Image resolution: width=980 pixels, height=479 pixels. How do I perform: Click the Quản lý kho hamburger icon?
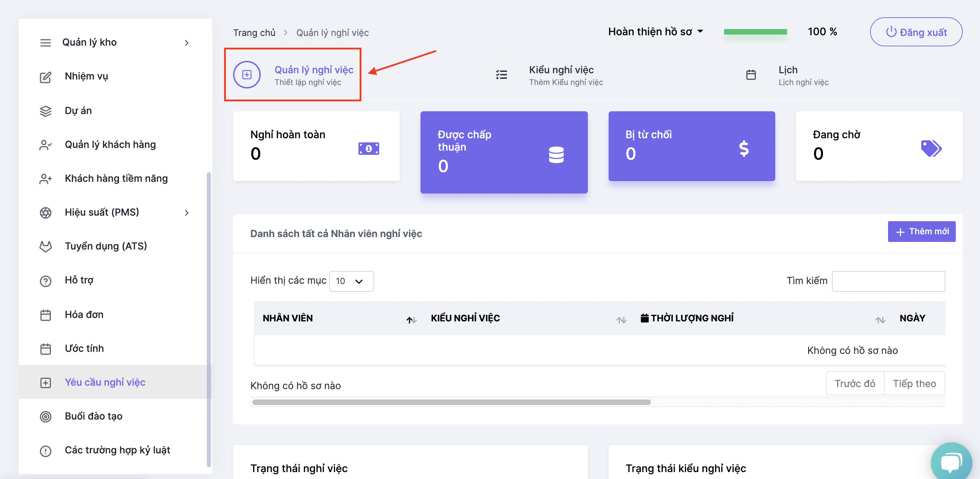click(x=45, y=43)
